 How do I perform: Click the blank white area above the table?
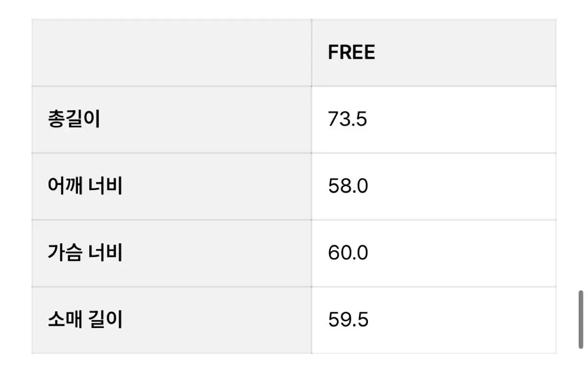coord(294,9)
